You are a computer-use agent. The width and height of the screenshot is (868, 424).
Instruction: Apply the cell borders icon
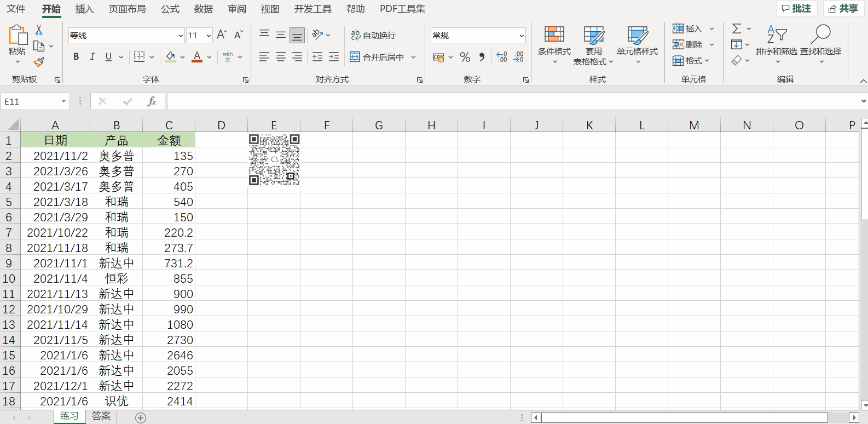pos(140,57)
